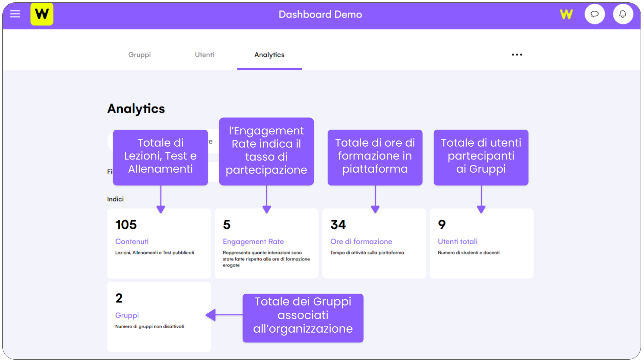Click the Utenti totali link
Image resolution: width=644 pixels, height=362 pixels.
[457, 242]
